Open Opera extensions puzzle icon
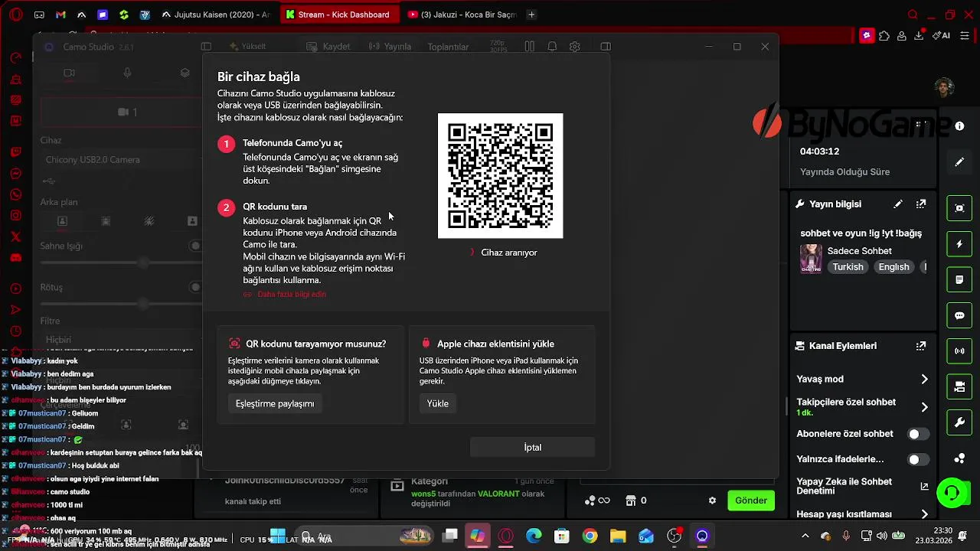The height and width of the screenshot is (551, 980). click(884, 35)
